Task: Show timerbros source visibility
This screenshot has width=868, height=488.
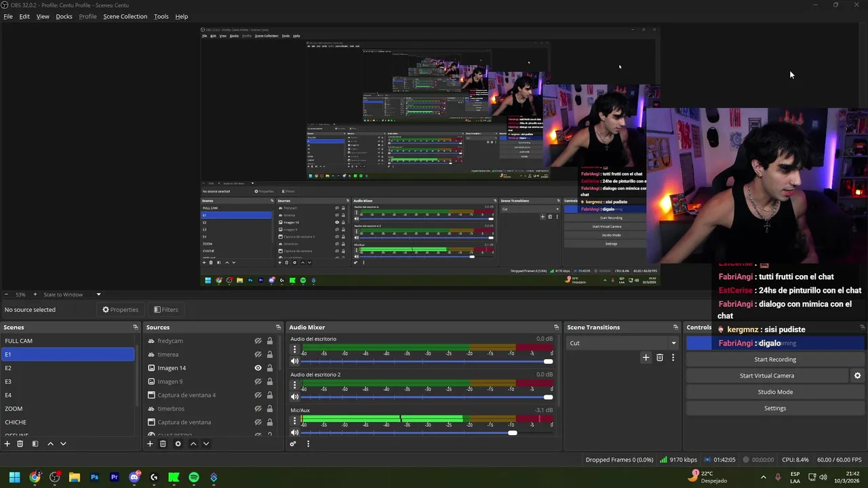Action: tap(258, 409)
